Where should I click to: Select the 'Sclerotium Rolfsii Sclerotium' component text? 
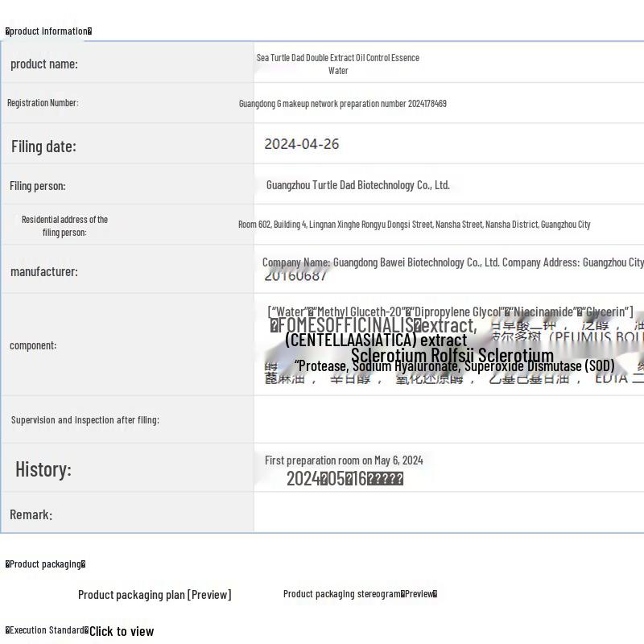[x=452, y=355]
